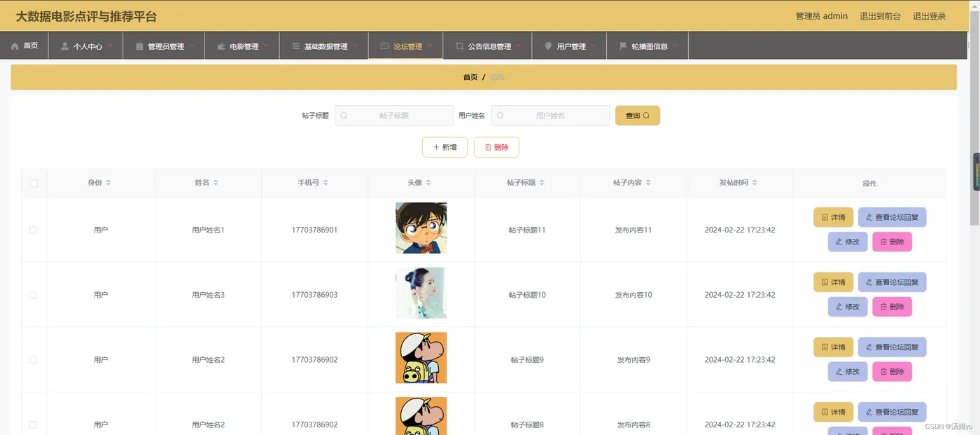Expand the 论坛管理 dropdown arrow
980x435 pixels.
pos(430,46)
